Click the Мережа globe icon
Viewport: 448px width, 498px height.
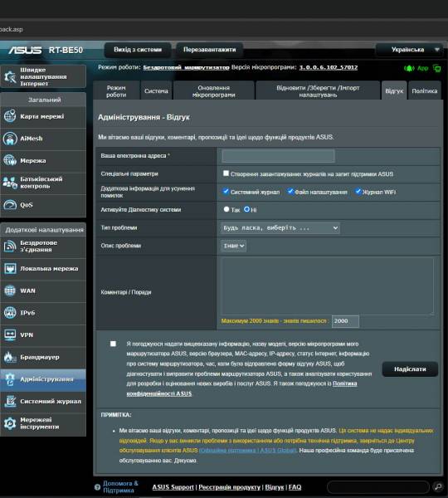pos(10,160)
